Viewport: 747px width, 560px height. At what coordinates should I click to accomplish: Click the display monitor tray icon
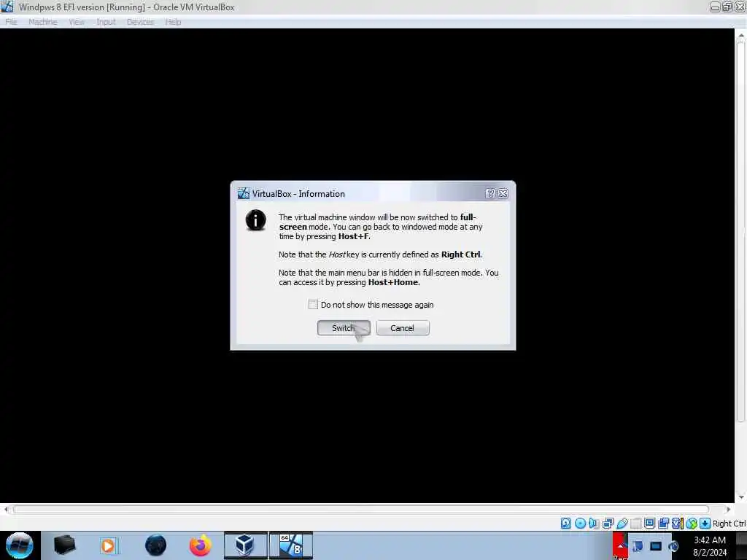pyautogui.click(x=656, y=546)
